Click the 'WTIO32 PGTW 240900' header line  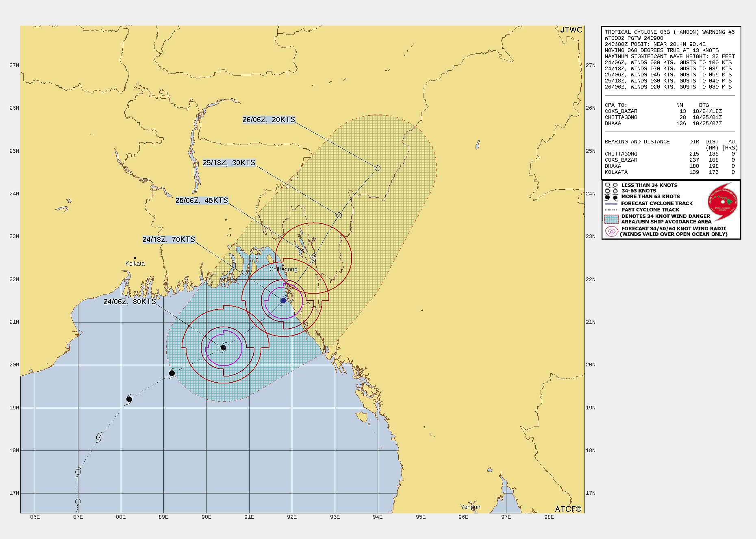click(x=634, y=38)
